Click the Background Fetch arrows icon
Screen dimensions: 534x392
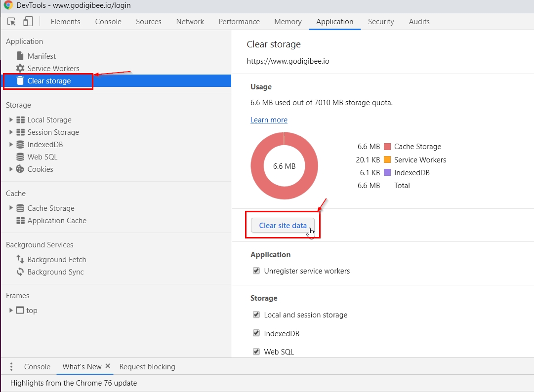tap(20, 260)
